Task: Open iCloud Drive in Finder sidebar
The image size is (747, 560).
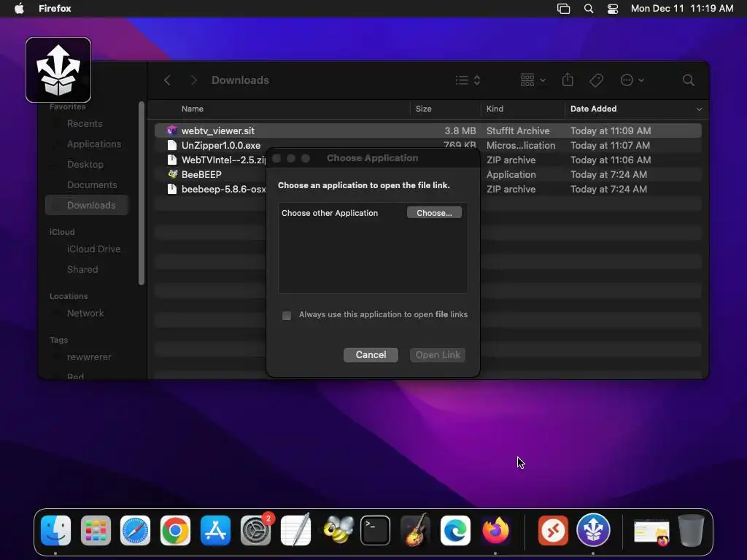Action: [x=93, y=249]
